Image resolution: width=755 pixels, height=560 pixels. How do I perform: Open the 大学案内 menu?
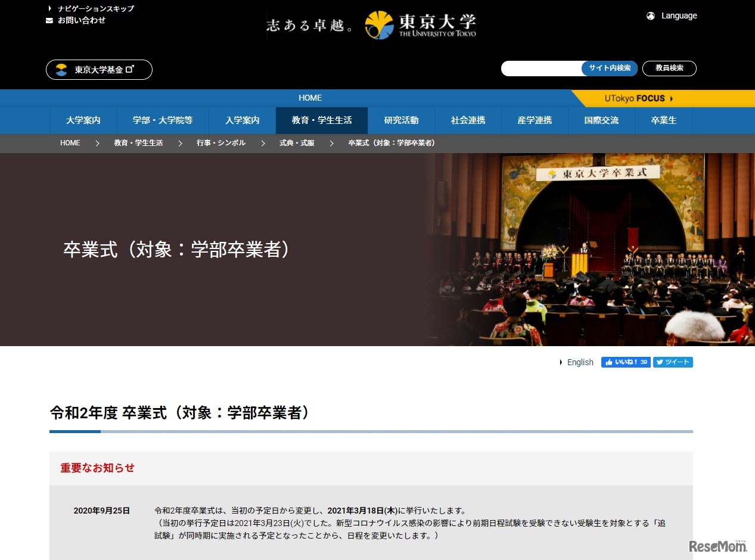point(83,120)
